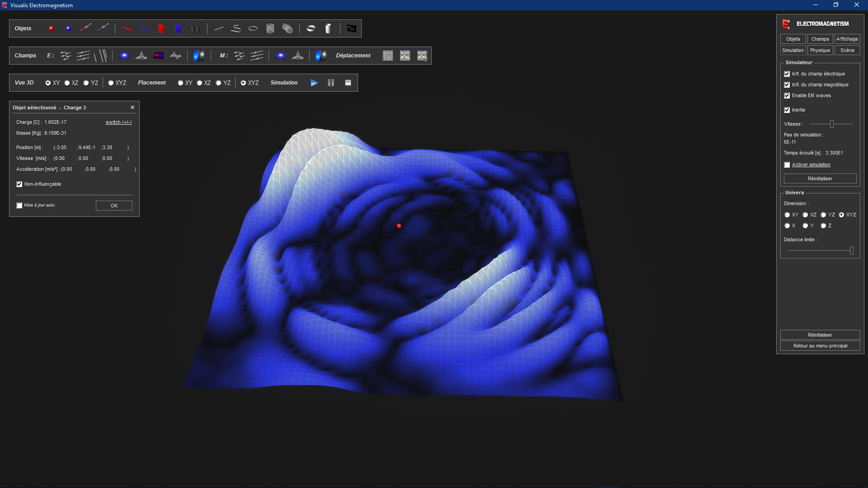The image size is (868, 488).
Task: Disable the Non-influençable checkbox
Action: pyautogui.click(x=19, y=184)
